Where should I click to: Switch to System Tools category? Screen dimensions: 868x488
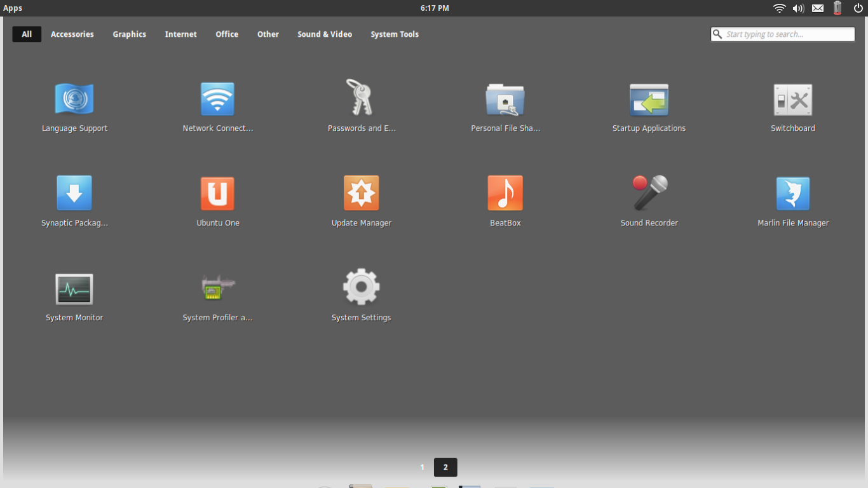coord(395,34)
